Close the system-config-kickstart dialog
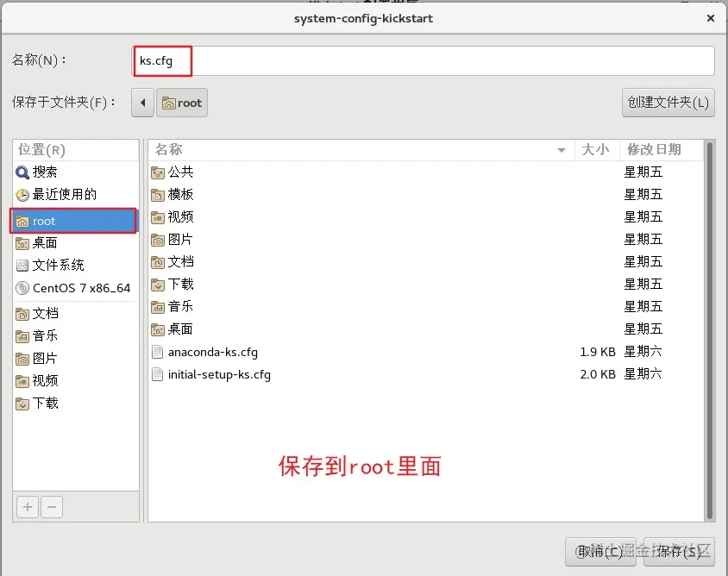 [711, 18]
